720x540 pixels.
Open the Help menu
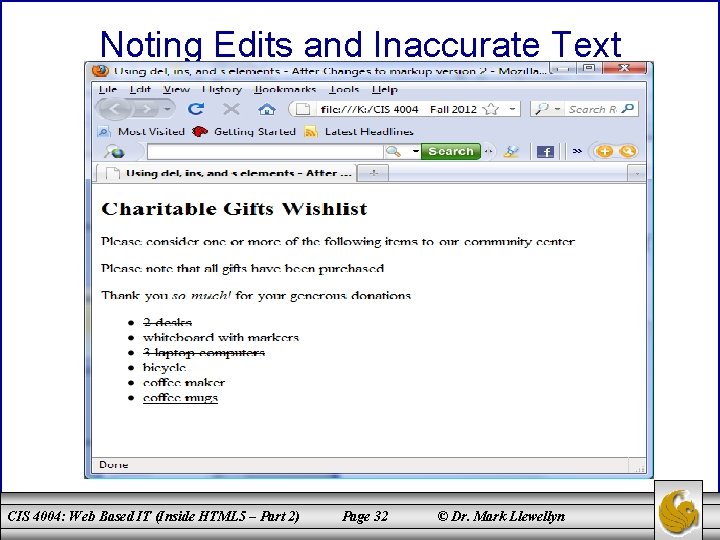[x=385, y=89]
